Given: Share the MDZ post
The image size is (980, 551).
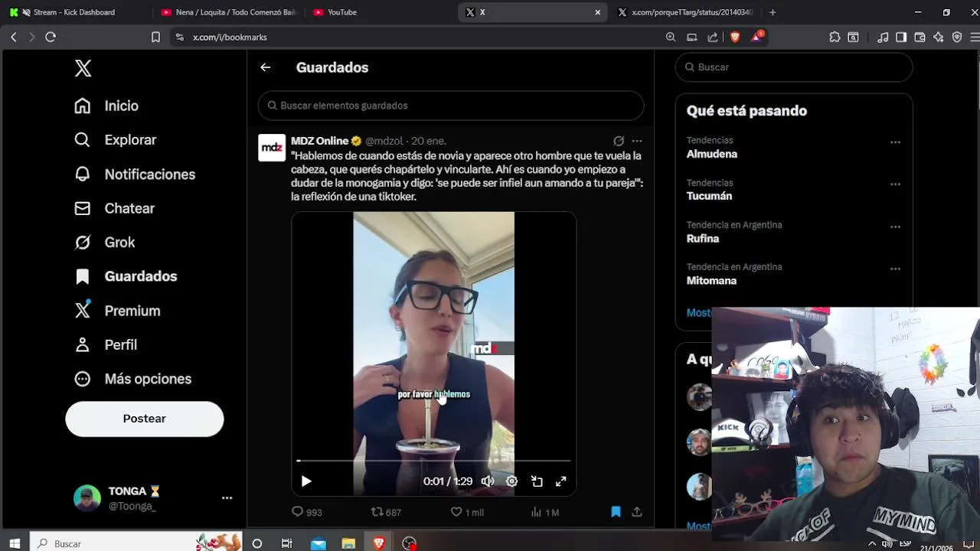Looking at the screenshot, I should (637, 512).
